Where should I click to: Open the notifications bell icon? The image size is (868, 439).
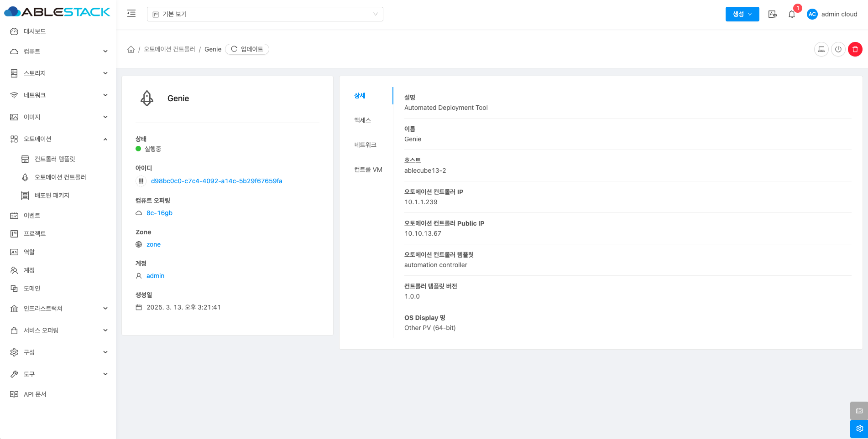click(791, 14)
